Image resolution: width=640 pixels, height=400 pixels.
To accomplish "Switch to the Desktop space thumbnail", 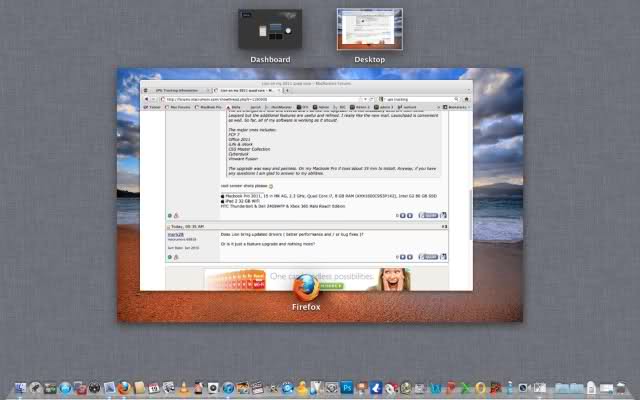I will [x=369, y=29].
